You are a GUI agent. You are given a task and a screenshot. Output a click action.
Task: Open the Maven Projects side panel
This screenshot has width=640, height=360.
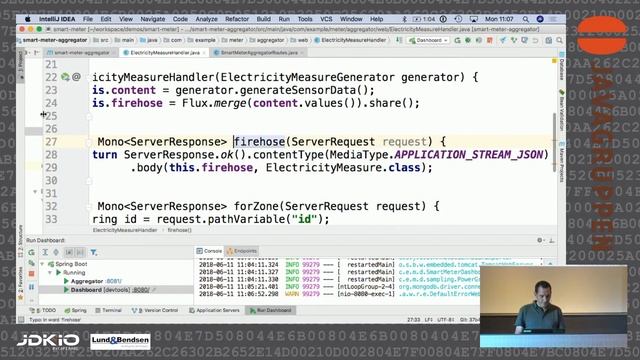point(562,162)
